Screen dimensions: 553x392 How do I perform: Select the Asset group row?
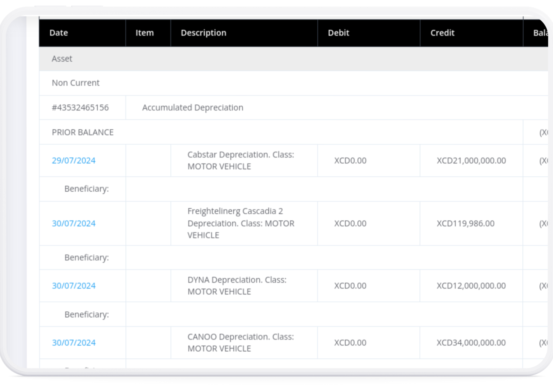click(x=62, y=59)
